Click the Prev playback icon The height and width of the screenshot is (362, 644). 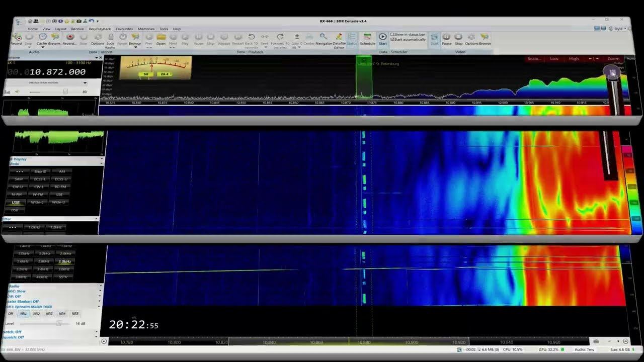point(149,37)
